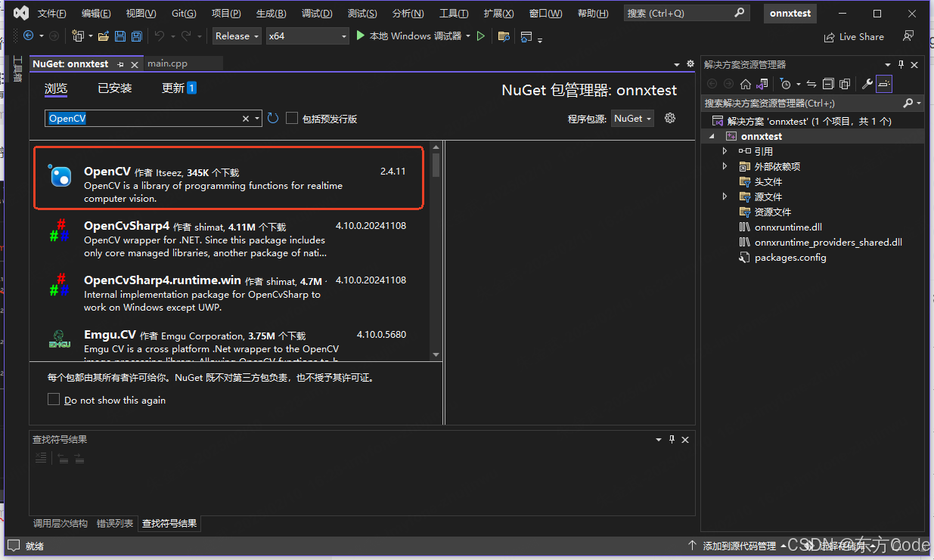The image size is (934, 560).
Task: Open the 工具(T) tools menu
Action: coord(454,14)
